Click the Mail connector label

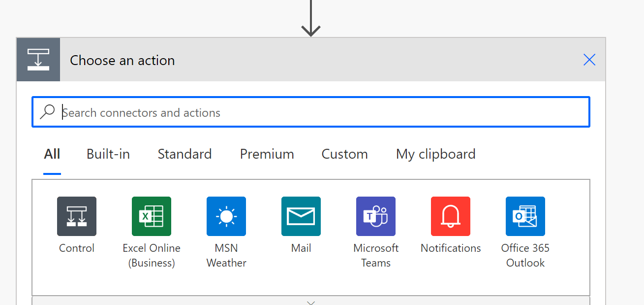[x=301, y=248]
